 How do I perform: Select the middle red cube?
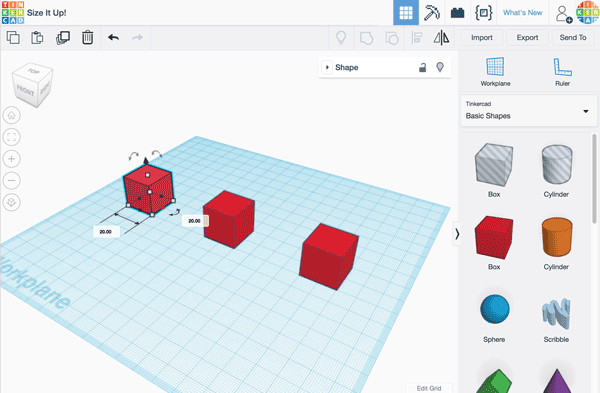tap(229, 219)
